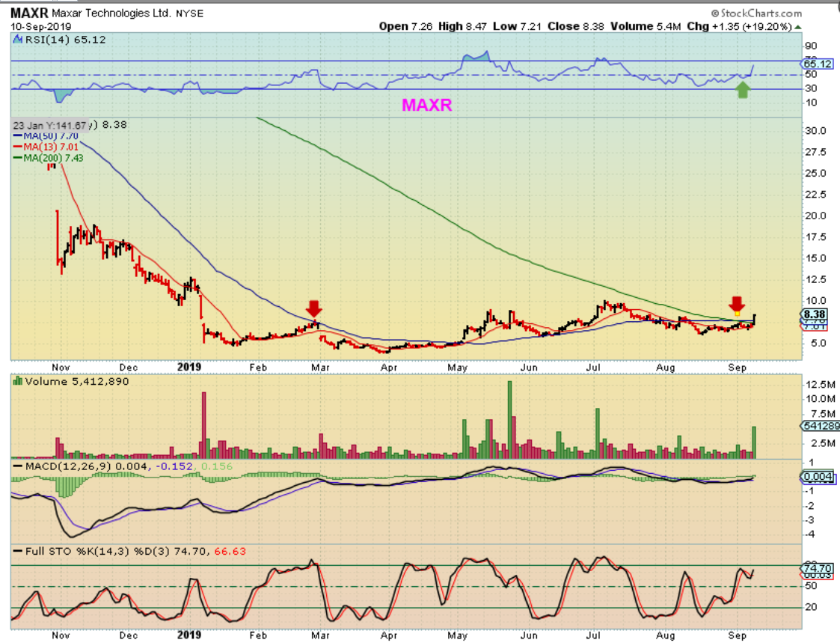Click the 0.156 MACD histogram value
Image resolution: width=840 pixels, height=643 pixels.
point(216,466)
